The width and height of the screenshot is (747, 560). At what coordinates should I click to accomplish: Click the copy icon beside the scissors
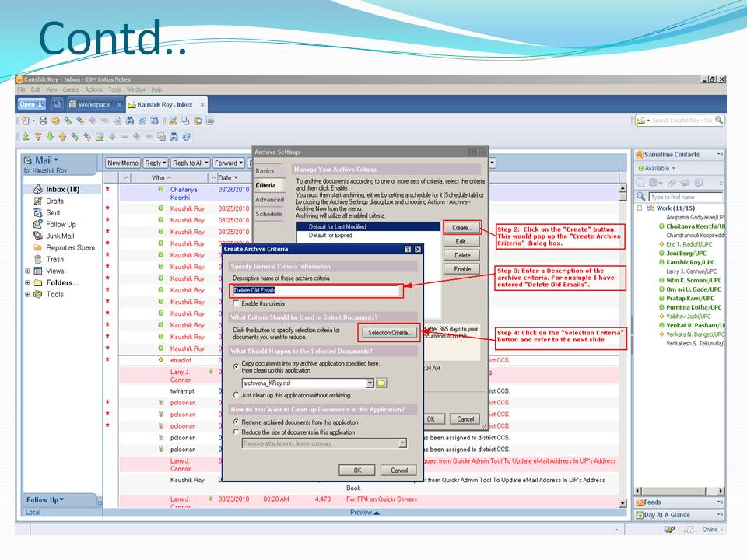point(185,121)
